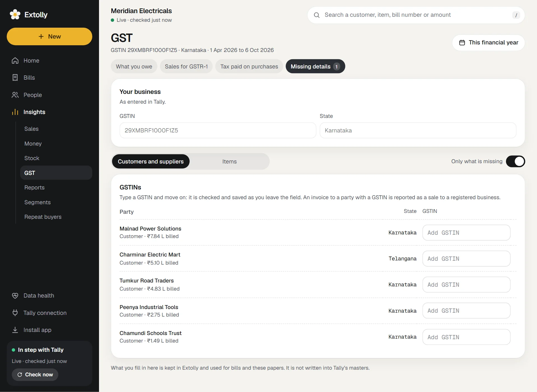Click Add GSTIN for Tumkur Road Traders
This screenshot has width=537, height=392.
click(x=466, y=285)
